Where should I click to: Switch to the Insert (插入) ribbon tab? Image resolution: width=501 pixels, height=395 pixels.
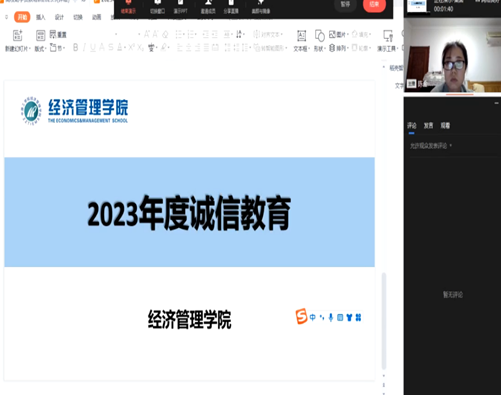point(41,17)
